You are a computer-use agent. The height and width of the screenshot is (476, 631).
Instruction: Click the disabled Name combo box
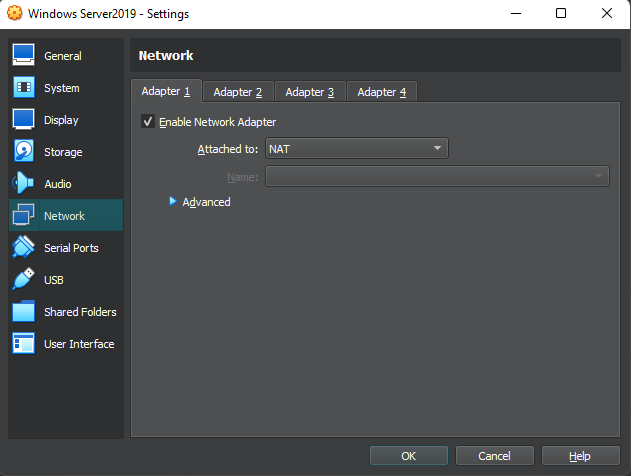[x=436, y=177]
